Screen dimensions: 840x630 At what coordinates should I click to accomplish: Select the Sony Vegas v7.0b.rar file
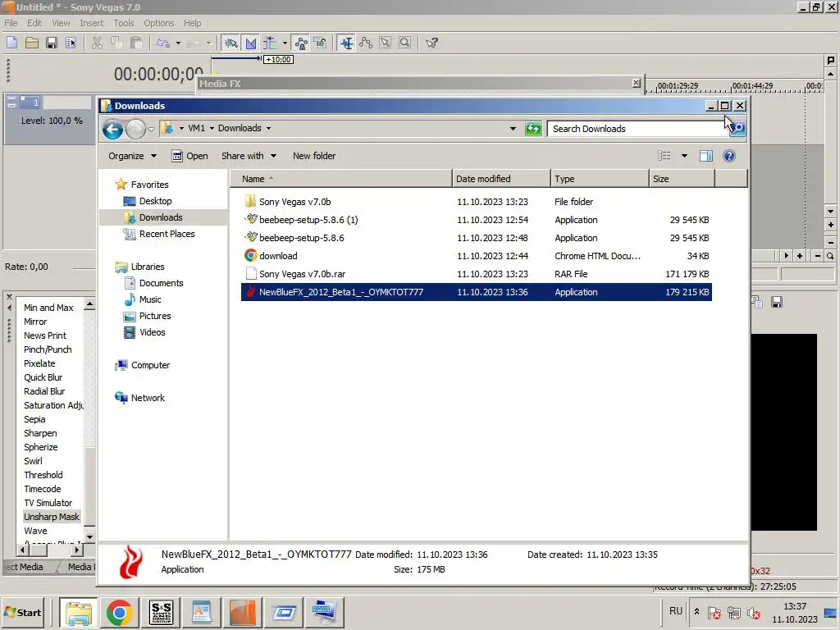(x=477, y=274)
